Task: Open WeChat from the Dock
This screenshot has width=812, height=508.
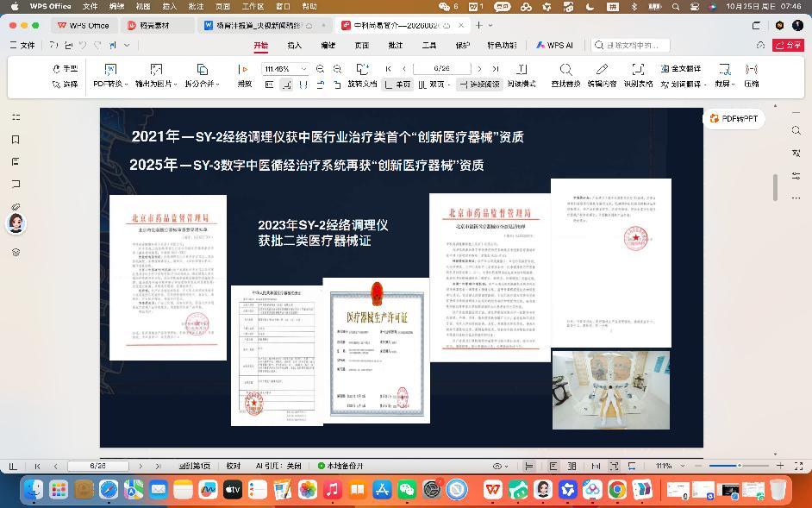Action: coord(407,489)
